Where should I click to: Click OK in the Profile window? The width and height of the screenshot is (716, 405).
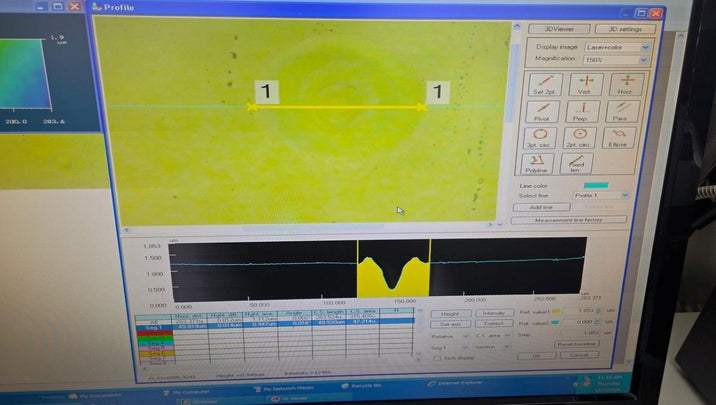(x=536, y=355)
